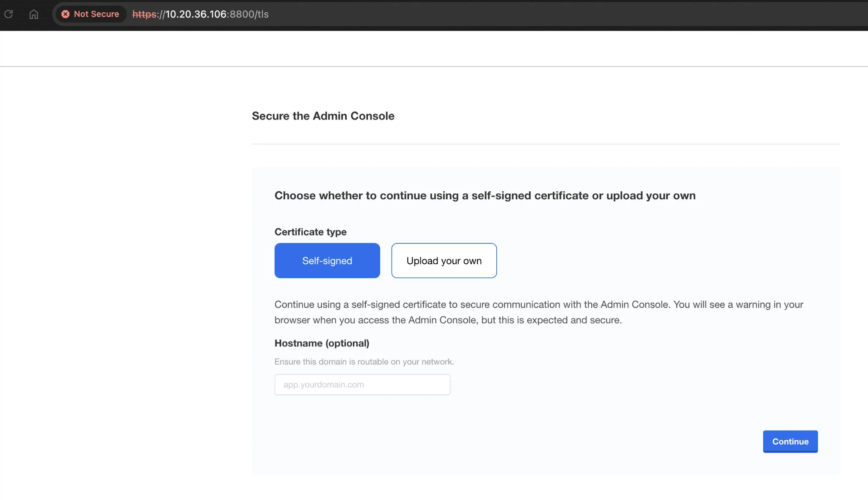
Task: Open the Not Secure site warning badge
Action: [x=90, y=14]
